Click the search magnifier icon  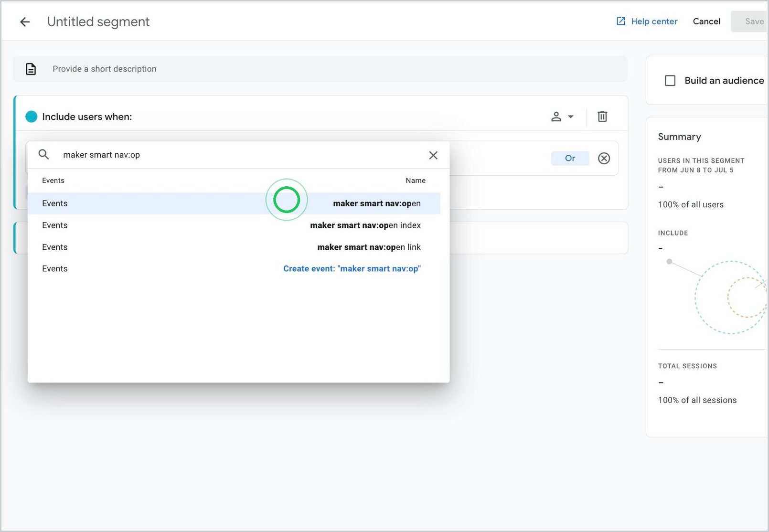click(x=43, y=155)
